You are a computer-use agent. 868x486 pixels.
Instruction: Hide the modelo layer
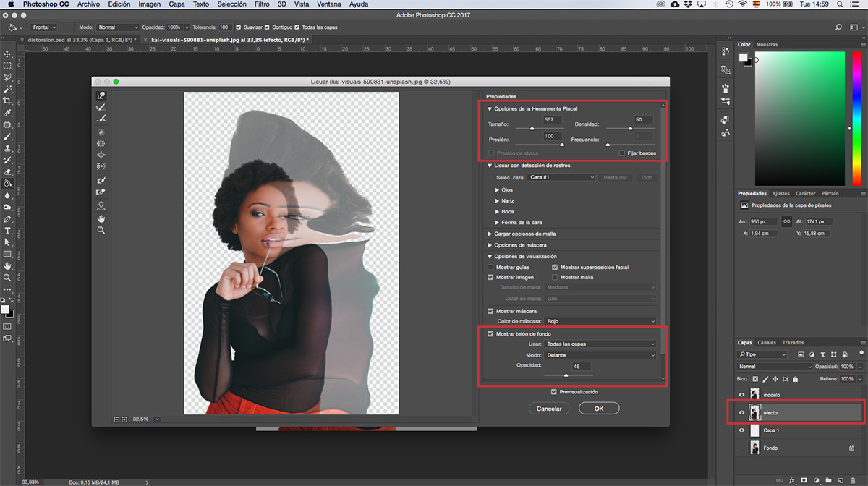(741, 394)
